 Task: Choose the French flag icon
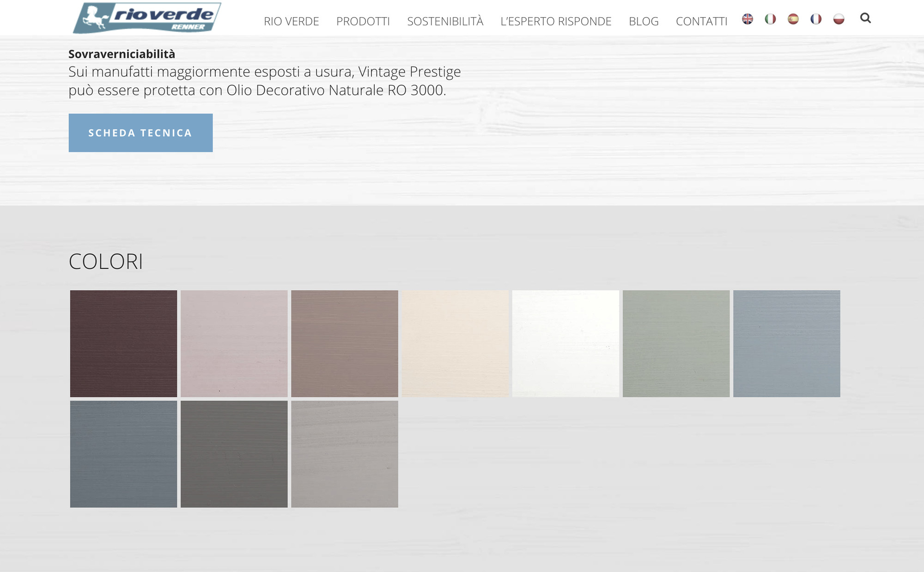(816, 19)
